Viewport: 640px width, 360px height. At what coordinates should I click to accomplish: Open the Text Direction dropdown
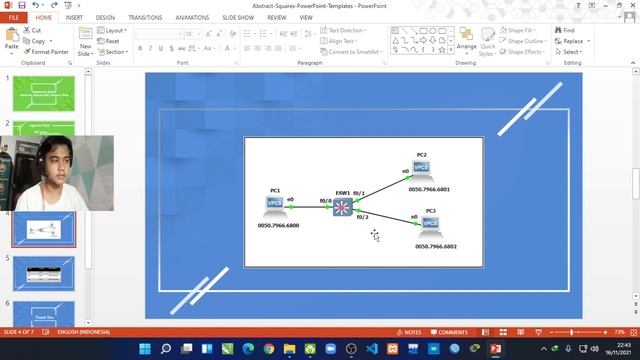click(x=343, y=30)
